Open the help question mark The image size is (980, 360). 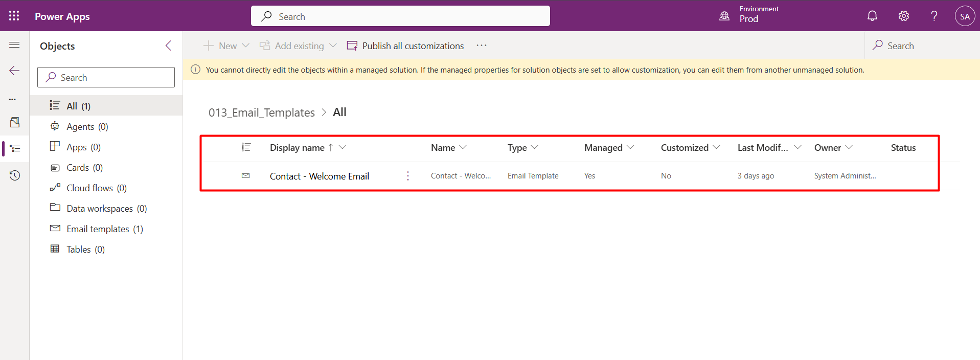coord(934,16)
